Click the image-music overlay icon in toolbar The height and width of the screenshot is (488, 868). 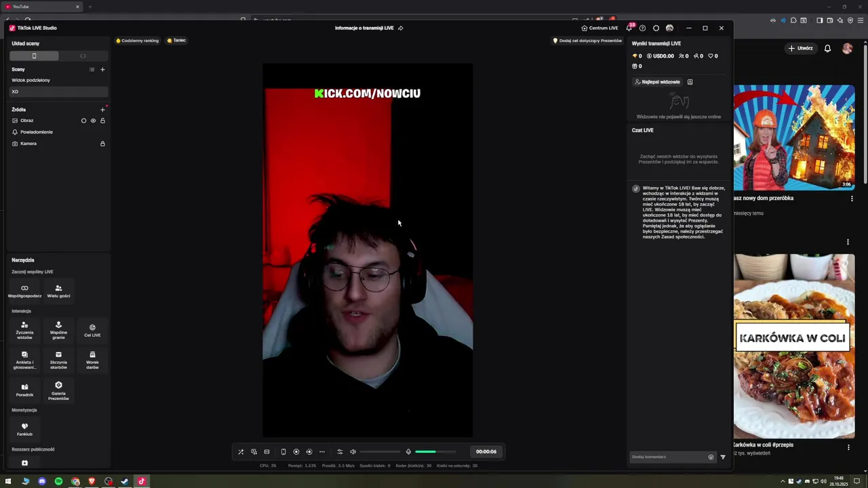pos(254,451)
